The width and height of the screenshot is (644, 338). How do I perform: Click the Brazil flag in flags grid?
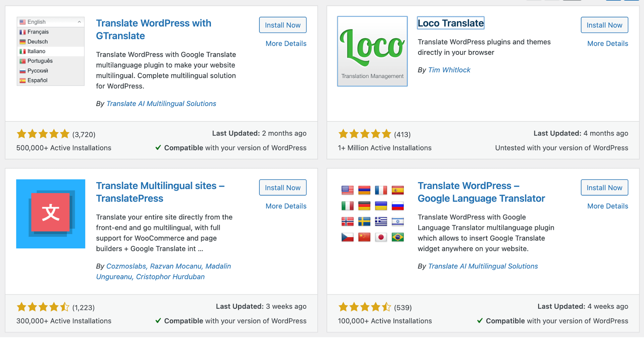click(x=397, y=237)
